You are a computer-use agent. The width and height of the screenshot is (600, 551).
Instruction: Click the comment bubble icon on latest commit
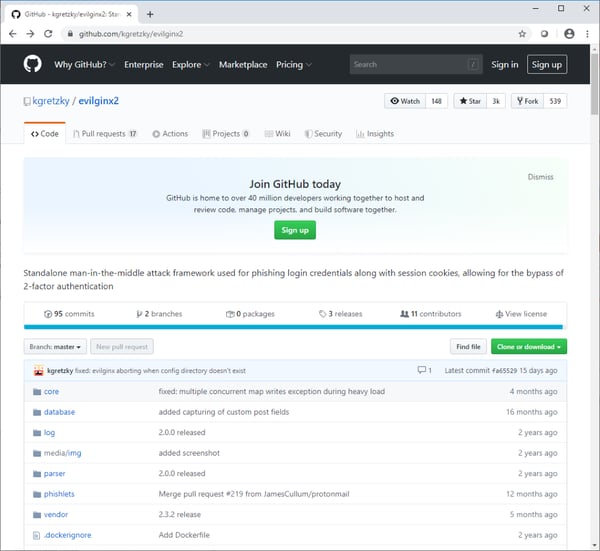pos(422,370)
